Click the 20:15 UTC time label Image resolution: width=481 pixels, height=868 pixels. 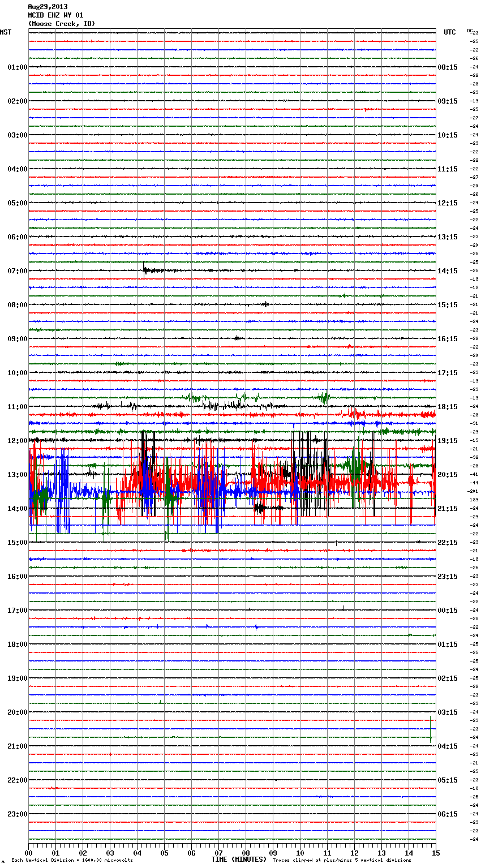[448, 475]
